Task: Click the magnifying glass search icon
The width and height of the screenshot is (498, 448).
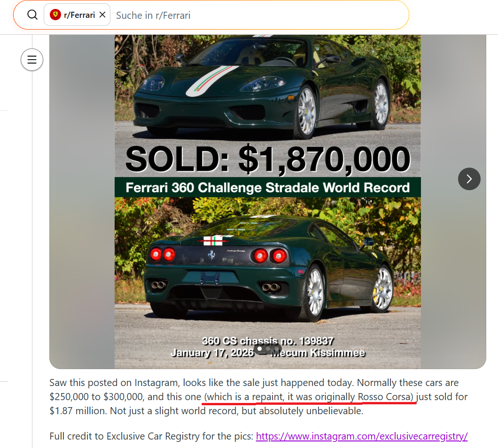Action: tap(32, 15)
